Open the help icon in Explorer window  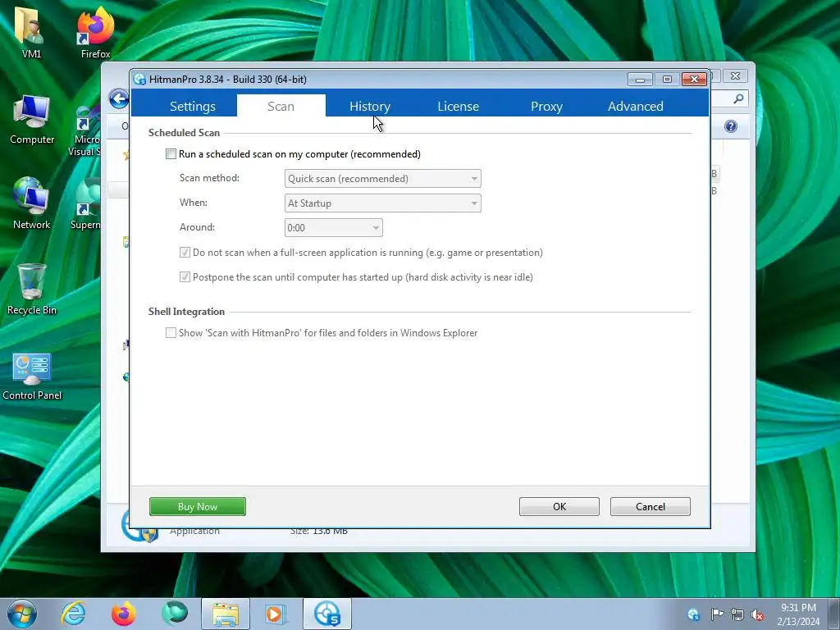731,126
